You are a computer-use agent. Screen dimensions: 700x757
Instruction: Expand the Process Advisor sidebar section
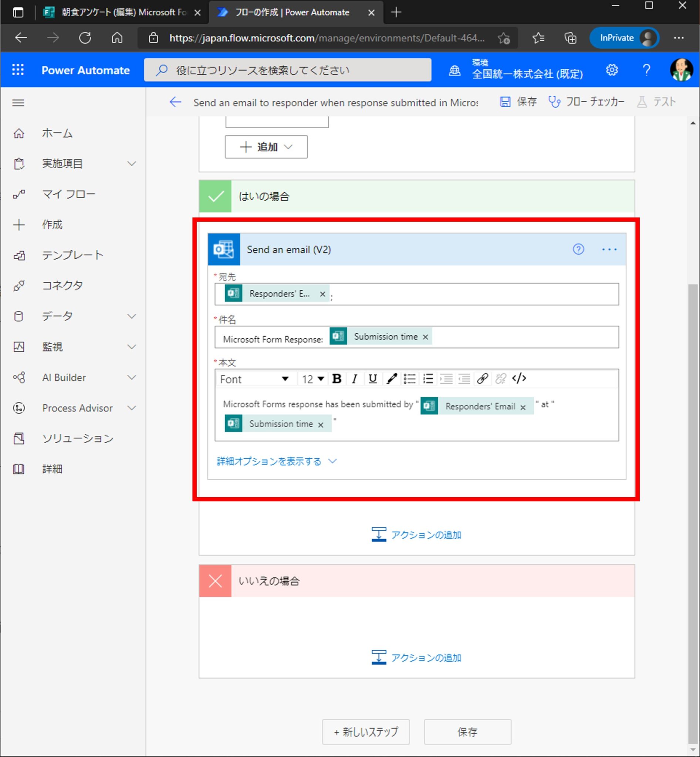[131, 408]
